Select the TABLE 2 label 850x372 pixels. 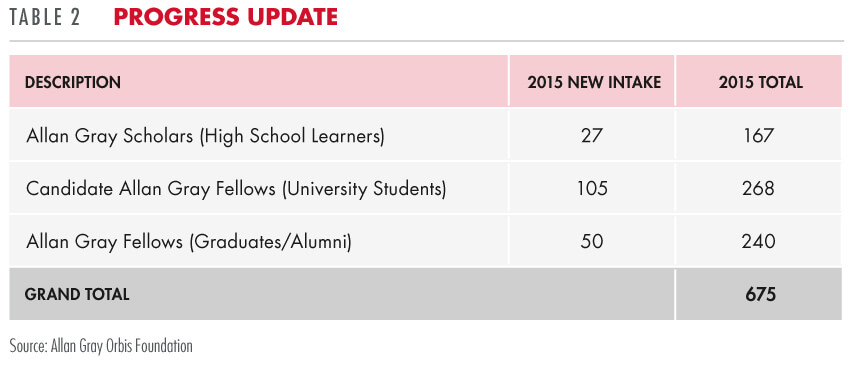pos(45,17)
